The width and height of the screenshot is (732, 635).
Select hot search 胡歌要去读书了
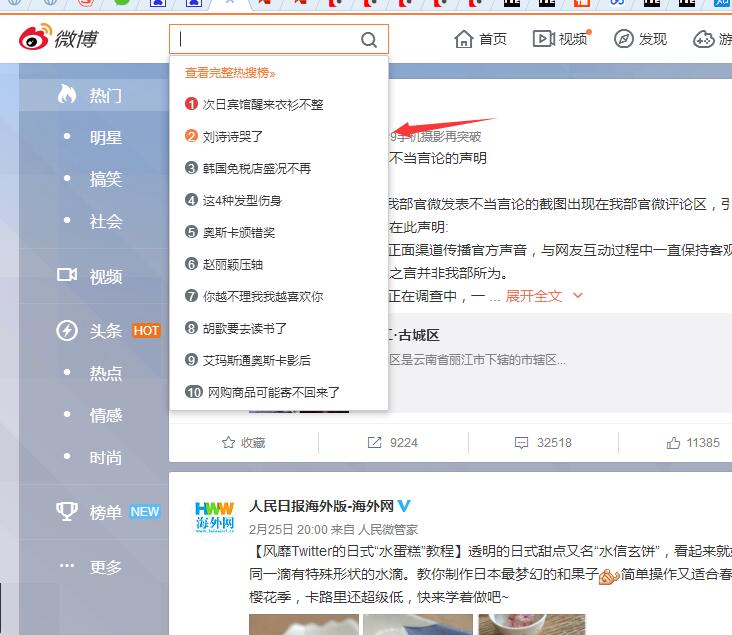coord(245,328)
